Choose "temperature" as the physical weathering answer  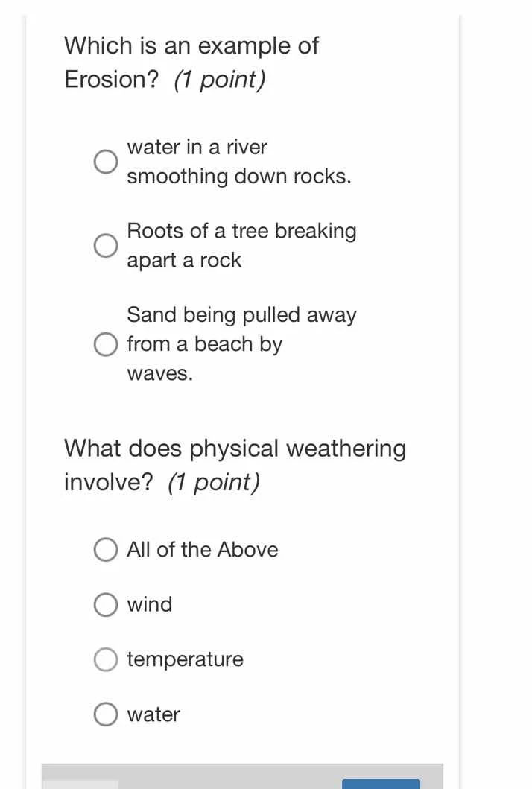click(106, 659)
